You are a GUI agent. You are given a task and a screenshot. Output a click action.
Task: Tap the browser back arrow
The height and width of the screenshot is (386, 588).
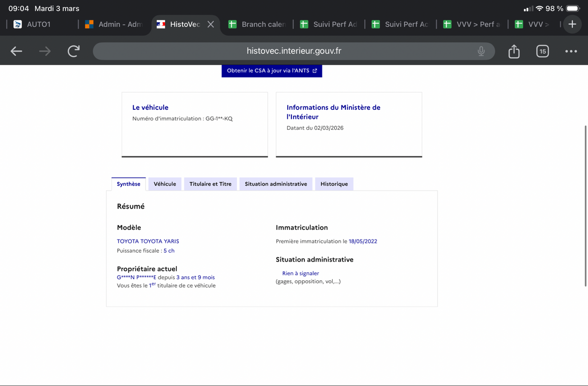pyautogui.click(x=16, y=51)
